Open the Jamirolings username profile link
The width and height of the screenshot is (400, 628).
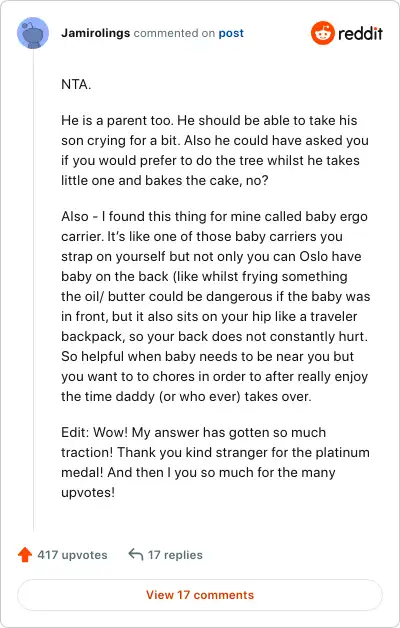click(96, 33)
